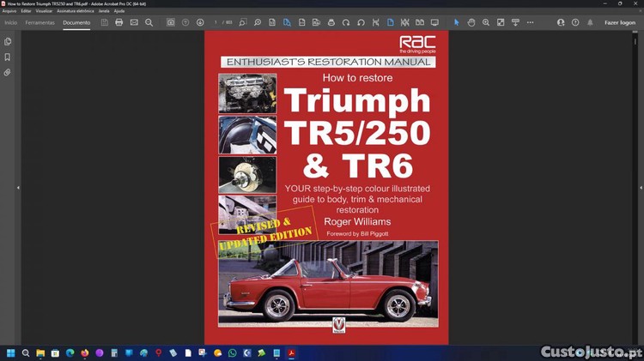Open the Visualizar menu
The image size is (644, 361).
[44, 11]
